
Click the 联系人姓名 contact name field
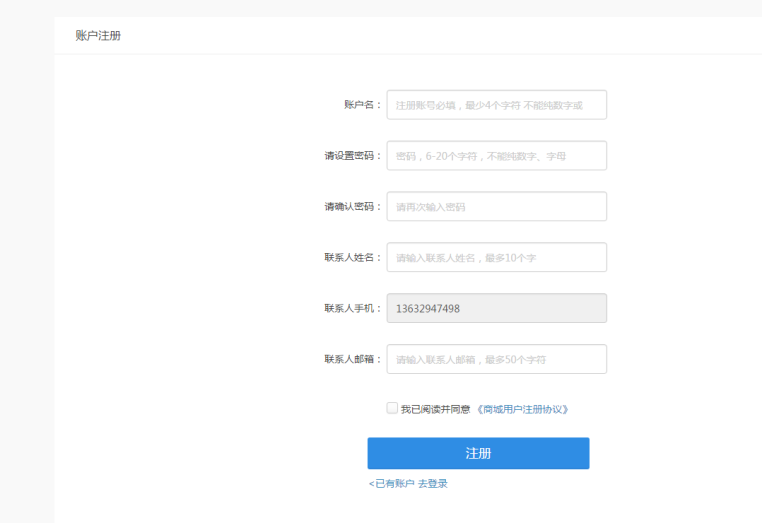[496, 258]
